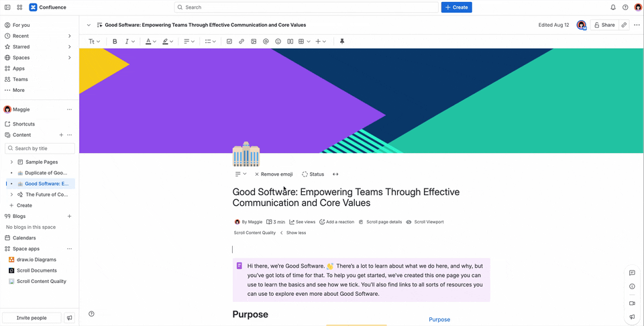Image resolution: width=644 pixels, height=326 pixels.
Task: Collapse the page header chevron by the title
Action: [x=89, y=25]
